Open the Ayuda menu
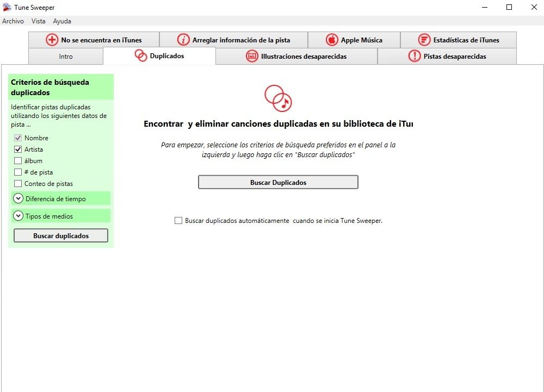 (62, 21)
